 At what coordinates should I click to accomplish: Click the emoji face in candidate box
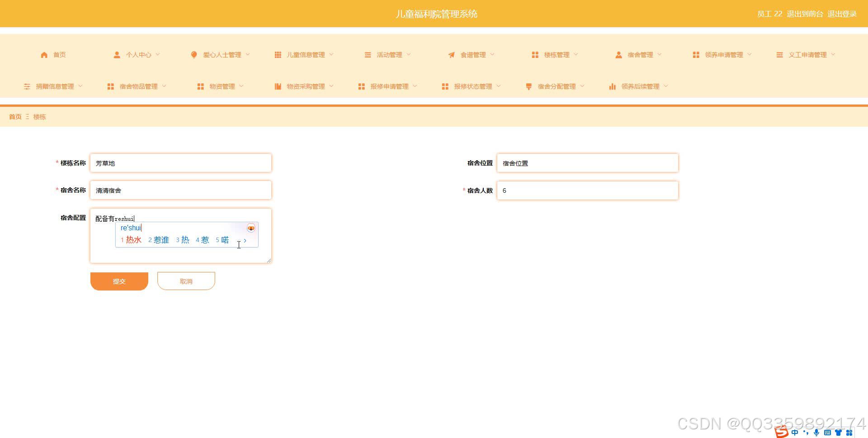coord(251,228)
